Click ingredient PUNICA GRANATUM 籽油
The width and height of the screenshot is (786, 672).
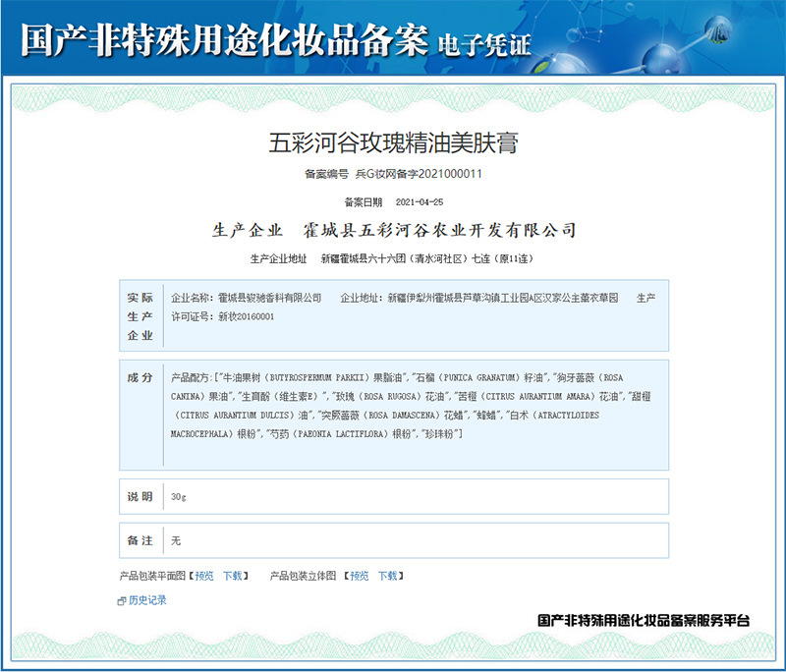(479, 378)
